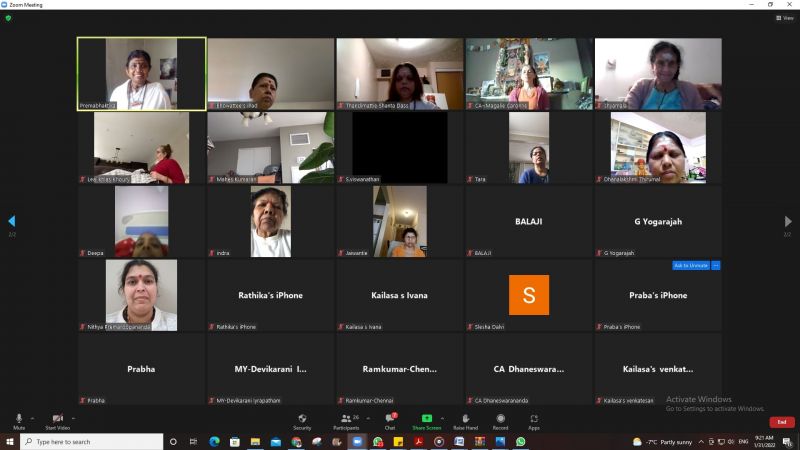Open the View menu at top right
The height and width of the screenshot is (450, 800).
point(784,17)
